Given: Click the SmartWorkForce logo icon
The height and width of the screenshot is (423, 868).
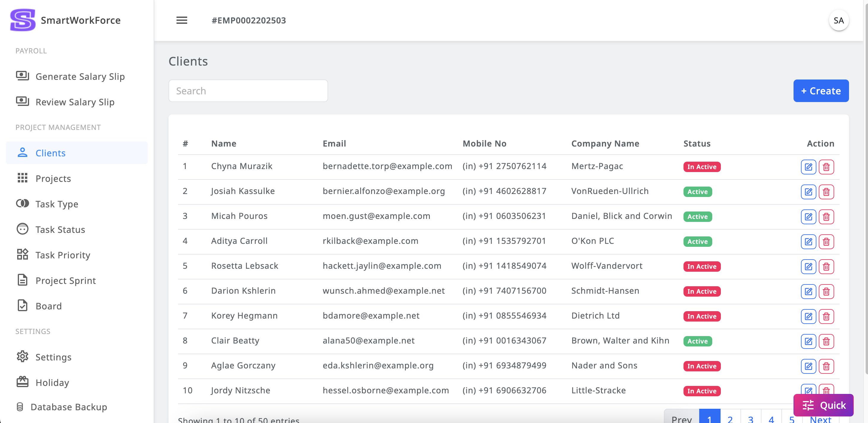Looking at the screenshot, I should [23, 20].
